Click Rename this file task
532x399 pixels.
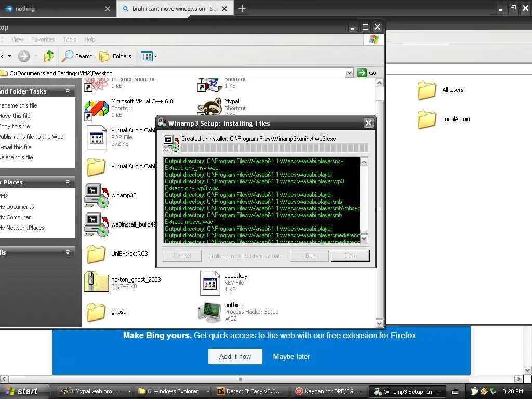point(18,105)
